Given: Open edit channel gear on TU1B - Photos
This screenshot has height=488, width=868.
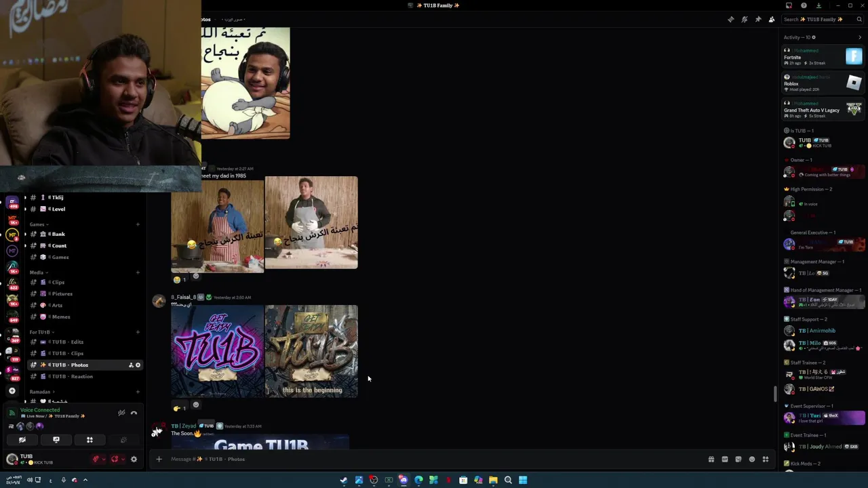Looking at the screenshot, I should click(138, 365).
